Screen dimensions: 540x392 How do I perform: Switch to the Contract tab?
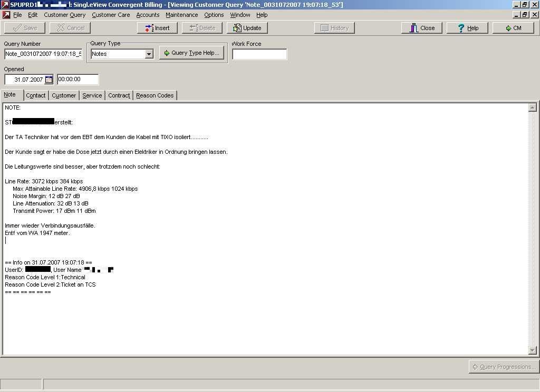[x=119, y=95]
